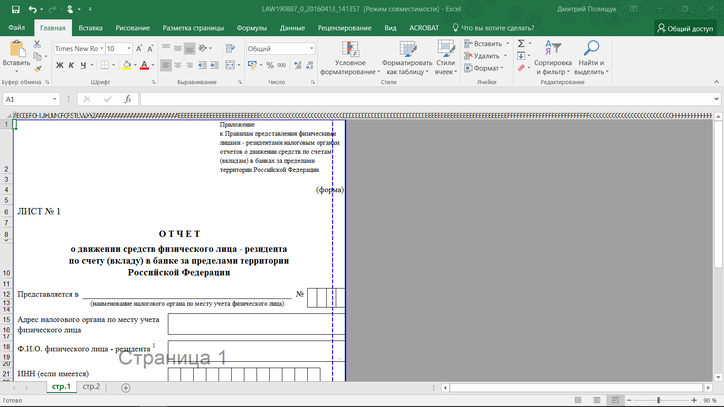Increase decimal places
This screenshot has height=407, width=724.
pos(298,65)
